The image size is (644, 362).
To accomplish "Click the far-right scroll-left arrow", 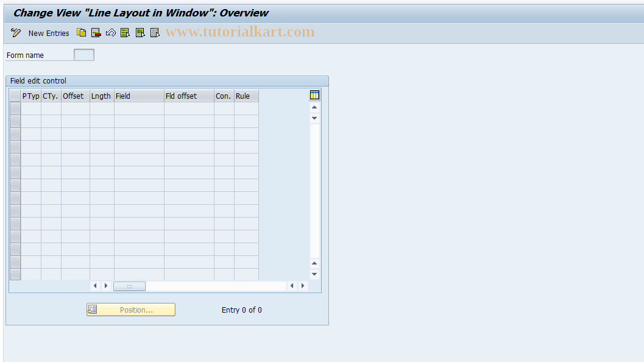I will (292, 286).
